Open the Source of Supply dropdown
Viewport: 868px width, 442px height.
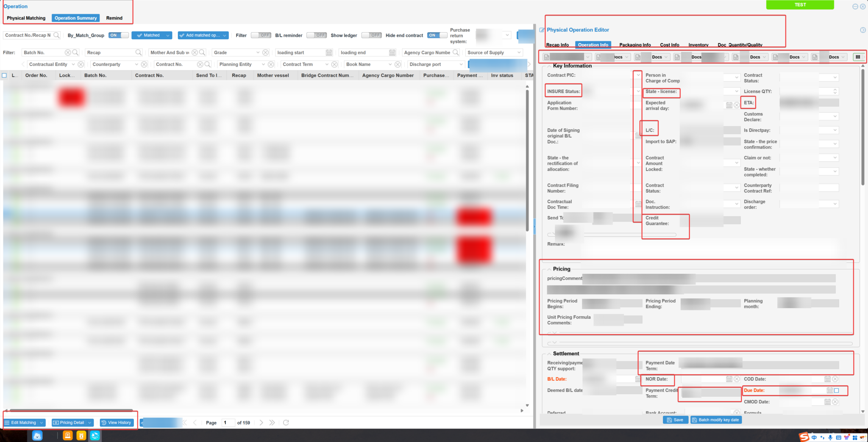519,52
